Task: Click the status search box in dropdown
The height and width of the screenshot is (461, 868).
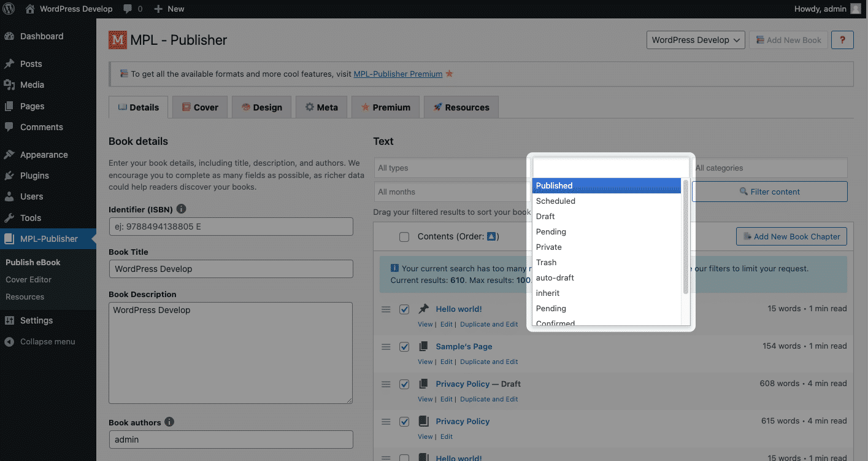Action: (x=611, y=168)
